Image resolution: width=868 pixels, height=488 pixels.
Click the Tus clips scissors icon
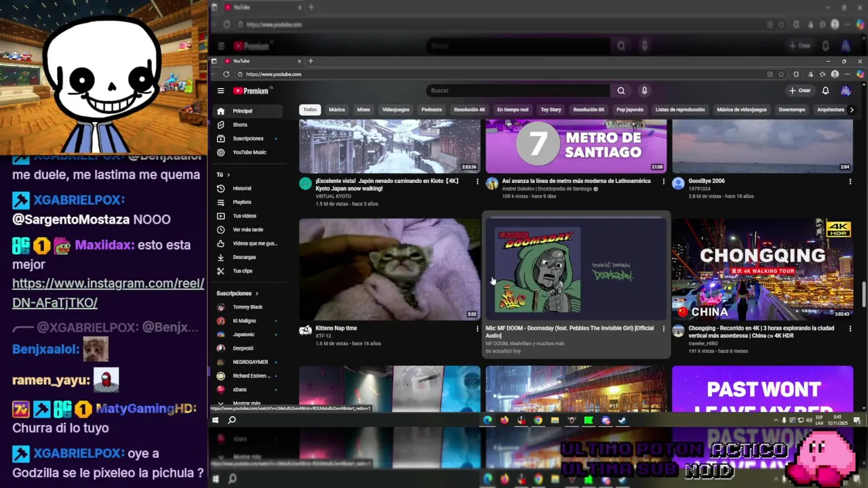pyautogui.click(x=220, y=271)
